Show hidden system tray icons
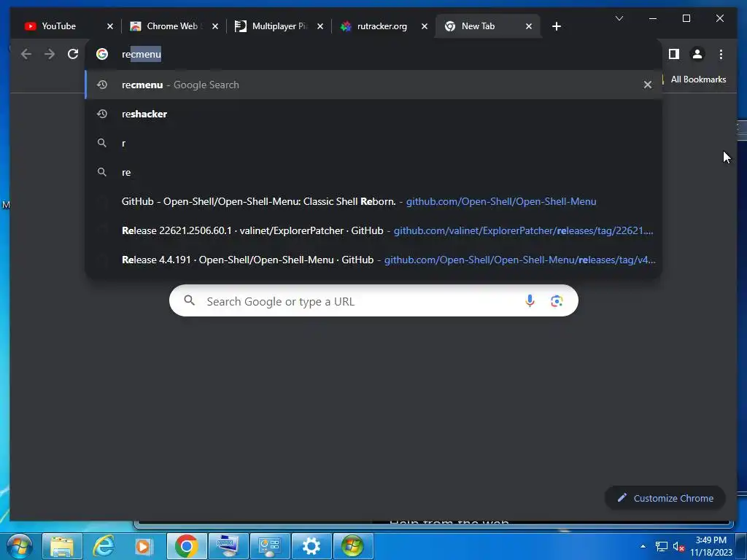 point(643,546)
